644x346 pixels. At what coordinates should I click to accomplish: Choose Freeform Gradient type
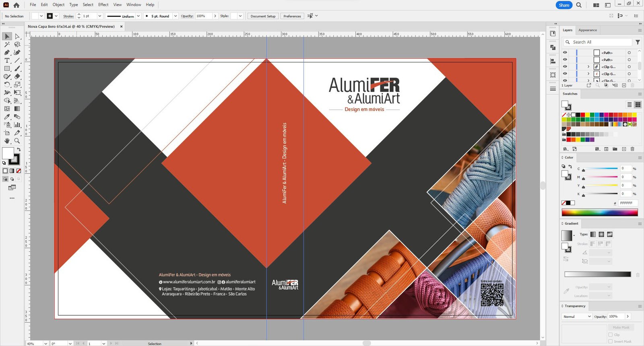(x=610, y=234)
